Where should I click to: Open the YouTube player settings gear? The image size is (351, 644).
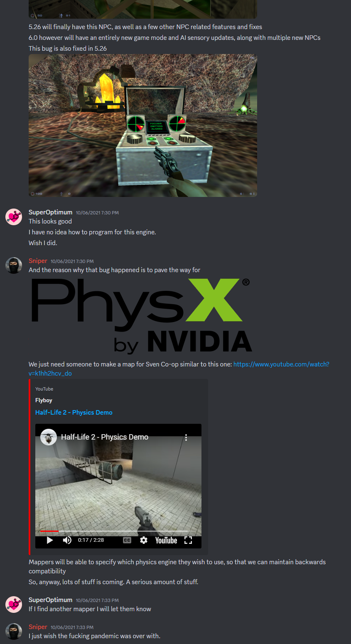144,540
